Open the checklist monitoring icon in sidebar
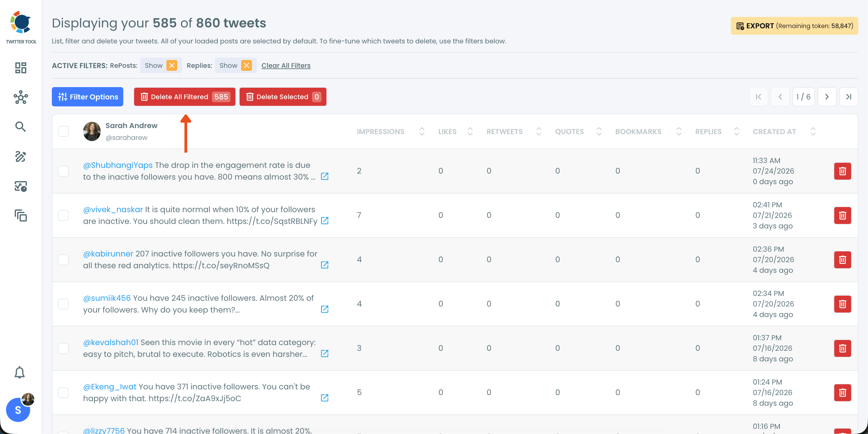Viewport: 868px width, 434px height. coord(20,186)
